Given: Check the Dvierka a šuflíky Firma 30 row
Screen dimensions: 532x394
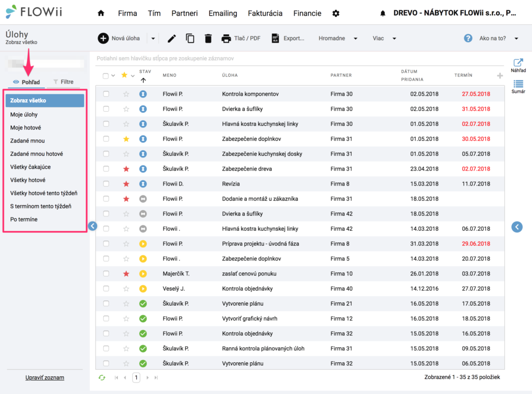Looking at the screenshot, I should [106, 109].
